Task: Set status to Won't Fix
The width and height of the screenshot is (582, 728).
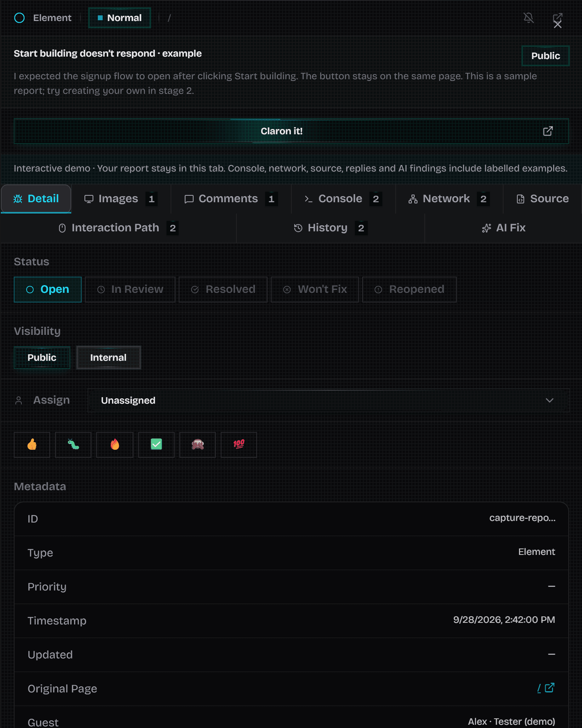Action: pyautogui.click(x=315, y=290)
